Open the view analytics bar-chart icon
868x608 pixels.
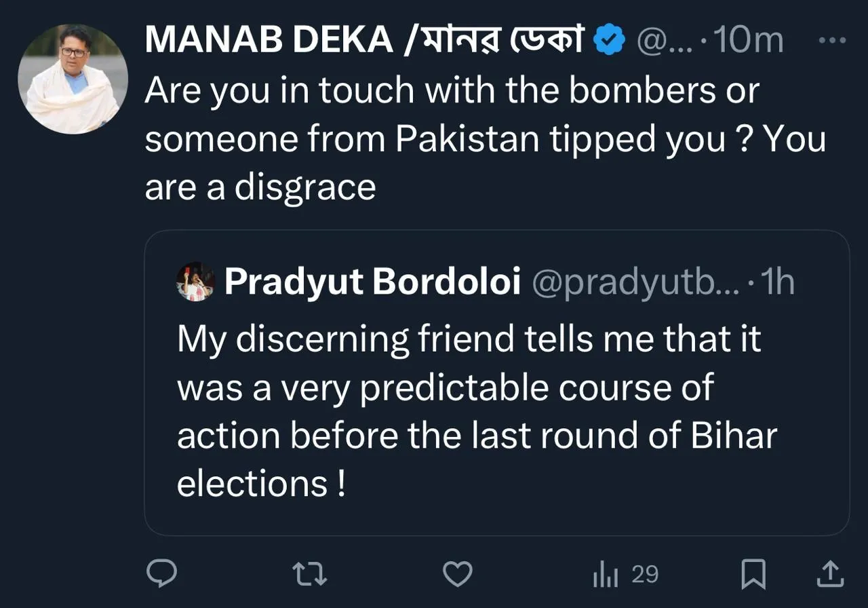606,575
